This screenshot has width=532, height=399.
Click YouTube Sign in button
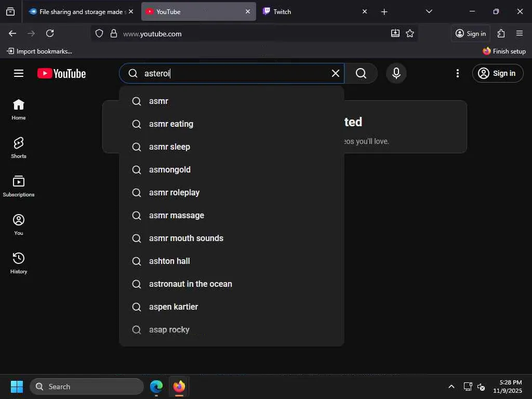click(498, 73)
